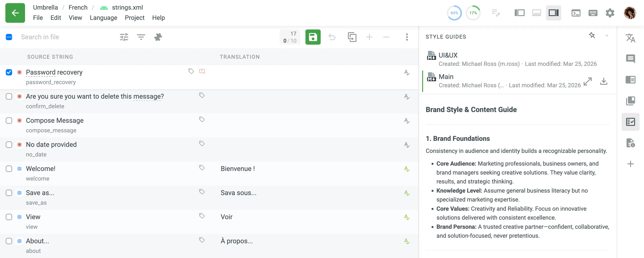Unpin the Style Guides panel
Image resolution: width=644 pixels, height=258 pixels.
592,35
